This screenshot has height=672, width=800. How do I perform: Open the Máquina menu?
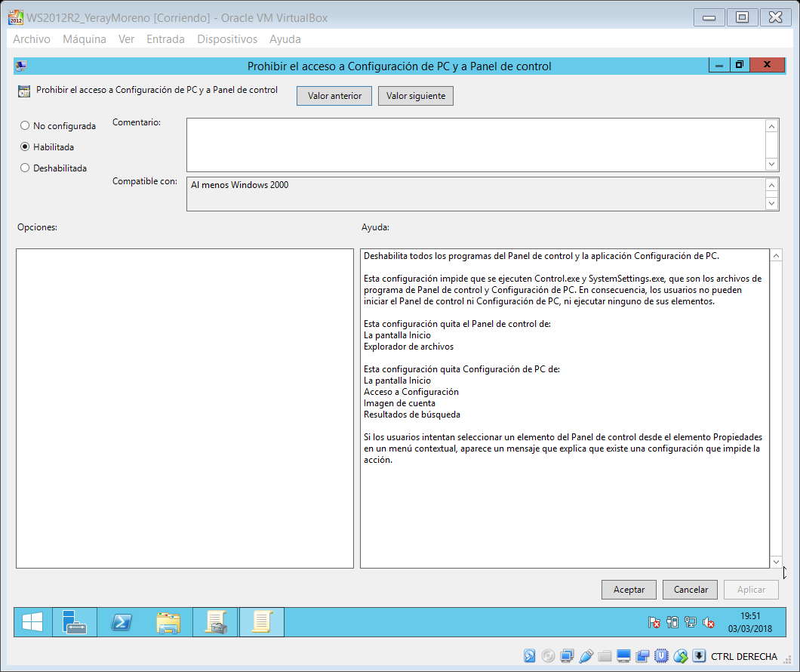click(85, 39)
